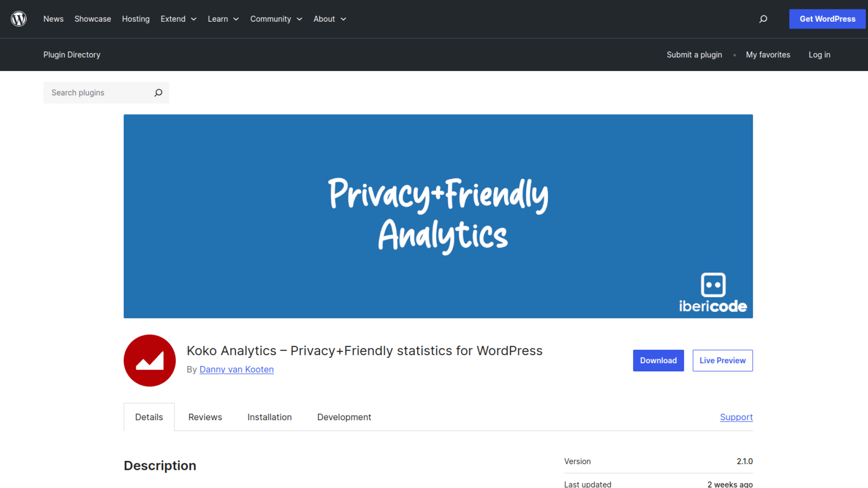Open the Community dropdown menu
This screenshot has width=868, height=488.
pos(276,19)
